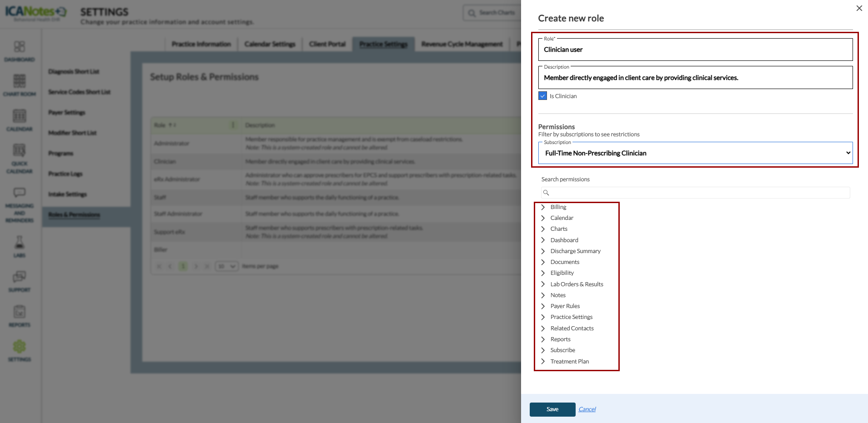Image resolution: width=868 pixels, height=423 pixels.
Task: Select the Administrator role row
Action: tap(336, 144)
